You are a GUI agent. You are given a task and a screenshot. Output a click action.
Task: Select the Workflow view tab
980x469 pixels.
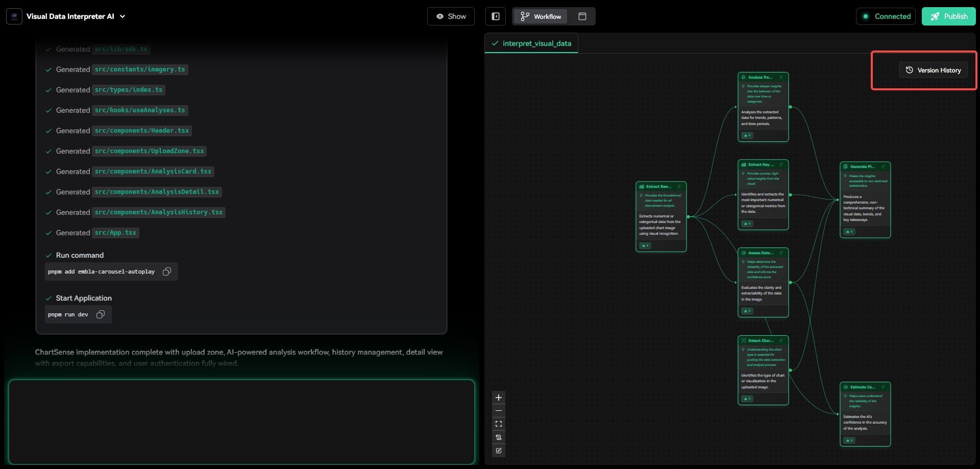541,16
